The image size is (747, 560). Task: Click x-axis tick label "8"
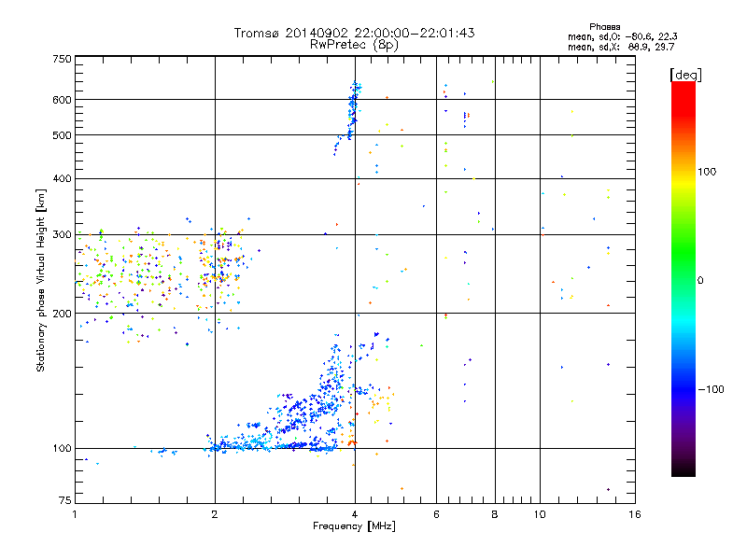click(495, 514)
